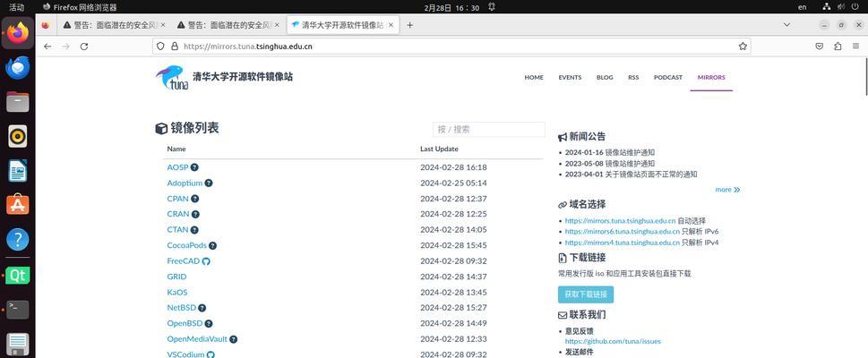Focus the mirror search box

(x=489, y=129)
